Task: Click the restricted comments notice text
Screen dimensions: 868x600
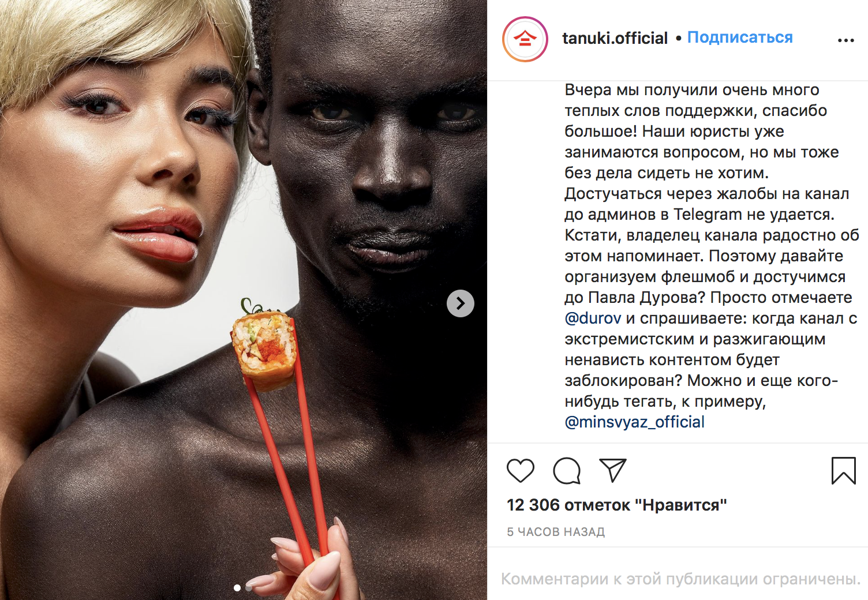Action: 680,579
